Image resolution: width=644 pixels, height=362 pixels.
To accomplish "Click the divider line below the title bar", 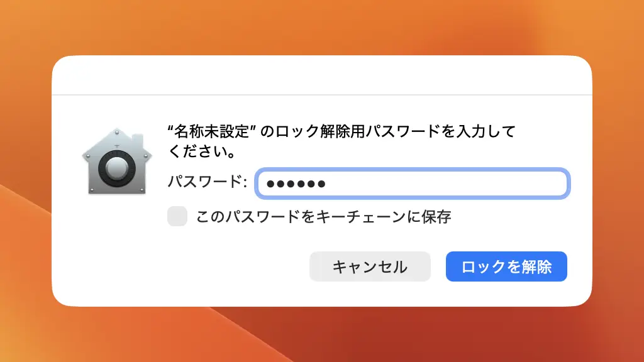I will [x=322, y=95].
